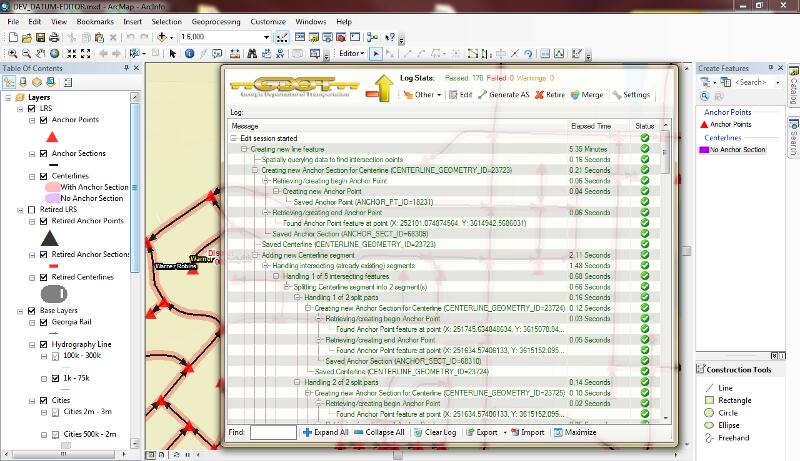This screenshot has height=461, width=800.
Task: Open the Go To XY tool
Action: (x=280, y=54)
